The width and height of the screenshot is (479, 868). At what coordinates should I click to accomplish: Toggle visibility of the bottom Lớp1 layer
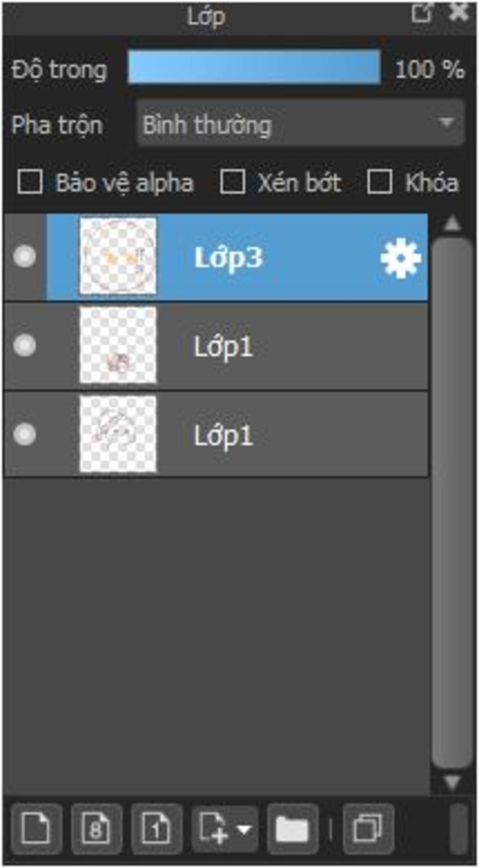[x=24, y=434]
